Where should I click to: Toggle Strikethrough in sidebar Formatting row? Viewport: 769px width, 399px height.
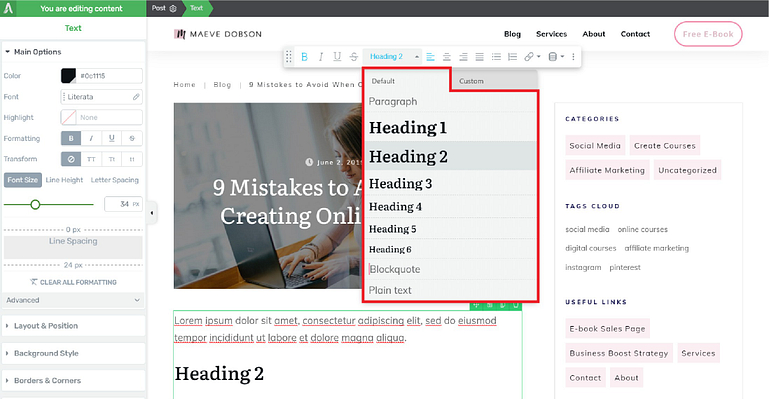(132, 138)
